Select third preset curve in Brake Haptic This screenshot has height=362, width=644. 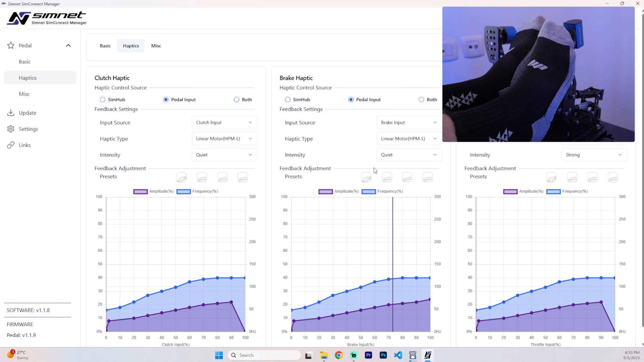pyautogui.click(x=407, y=177)
